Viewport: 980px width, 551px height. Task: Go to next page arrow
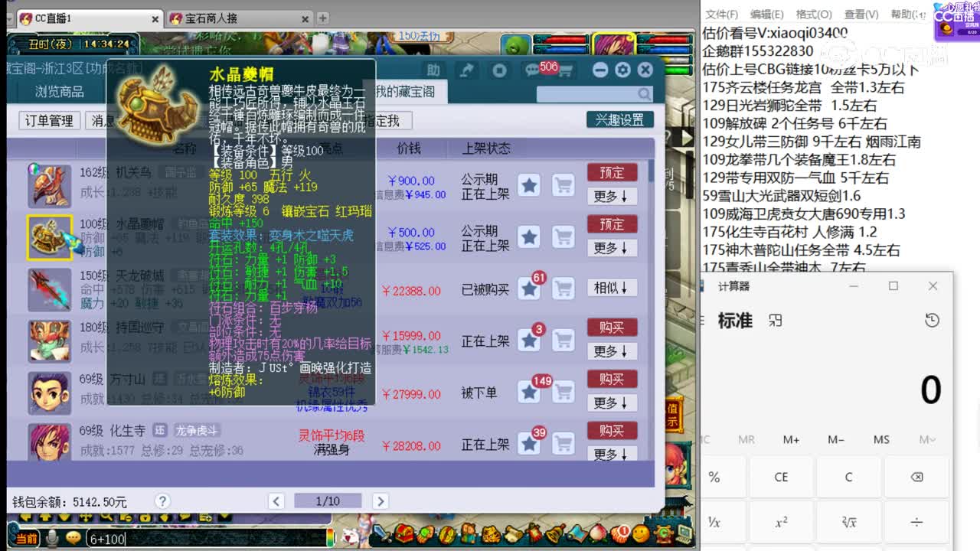click(380, 501)
